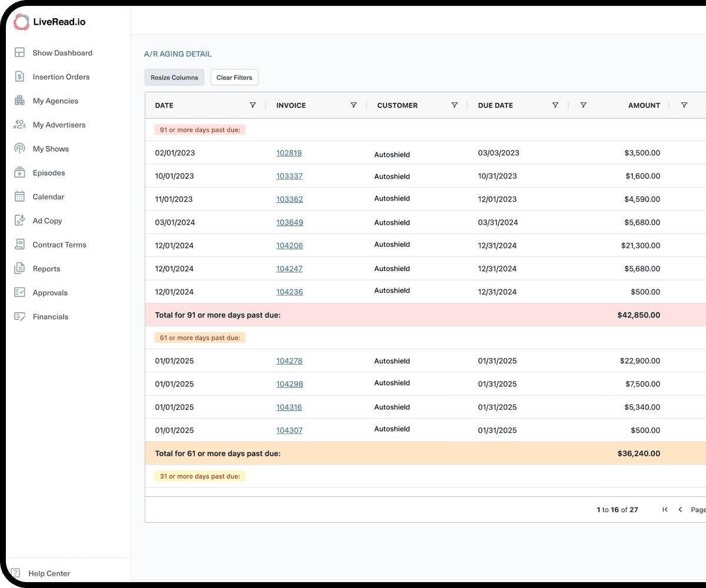Open the Calendar icon in sidebar

(x=19, y=197)
